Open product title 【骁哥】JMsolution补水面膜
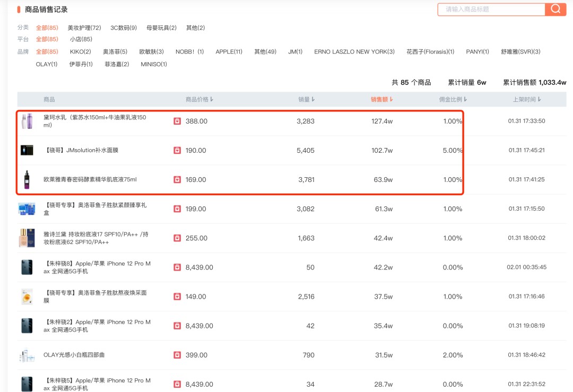The width and height of the screenshot is (573, 392). (x=81, y=150)
